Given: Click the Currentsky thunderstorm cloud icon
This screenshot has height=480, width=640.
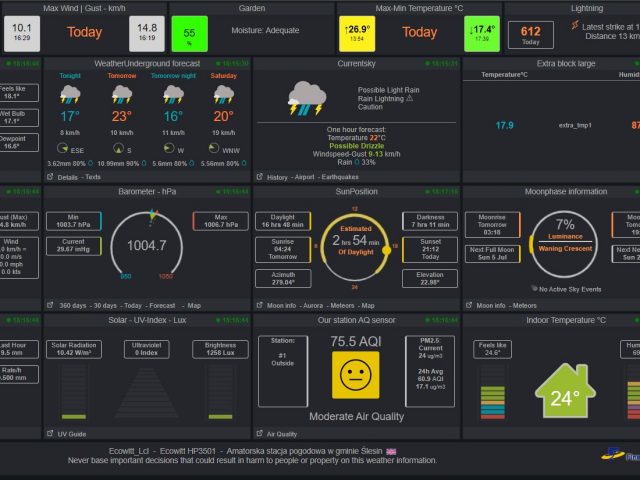Looking at the screenshot, I should pos(307,97).
